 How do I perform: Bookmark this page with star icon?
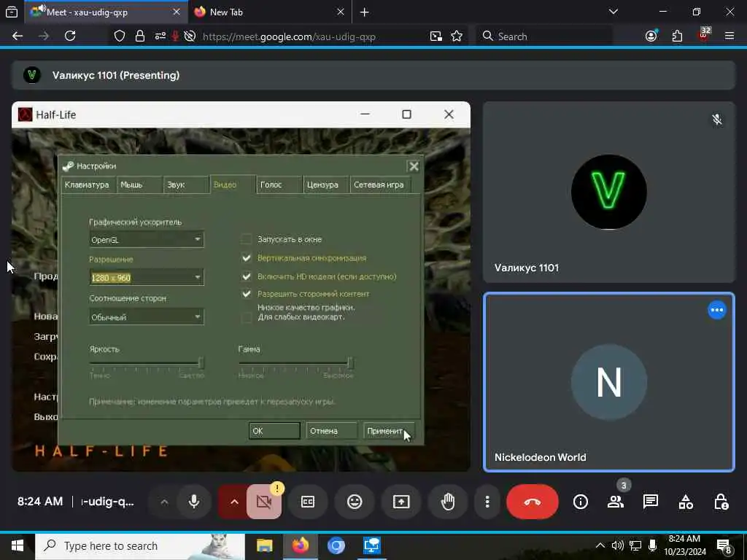click(457, 36)
